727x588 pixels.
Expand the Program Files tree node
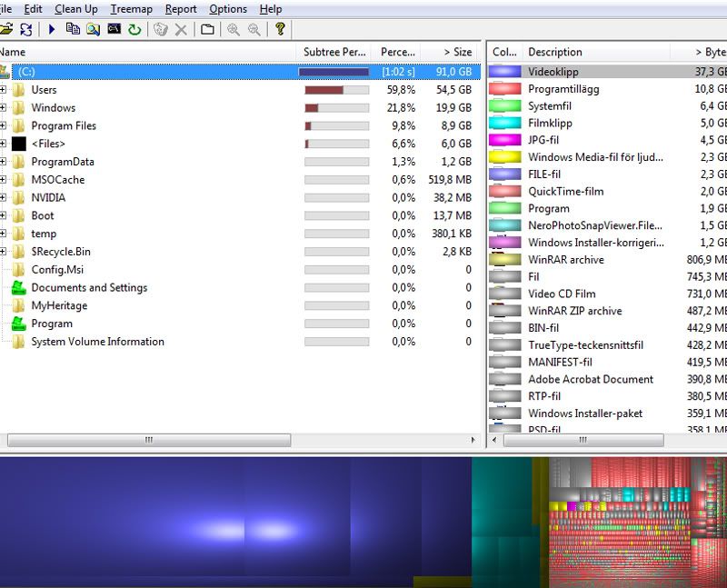pyautogui.click(x=3, y=125)
